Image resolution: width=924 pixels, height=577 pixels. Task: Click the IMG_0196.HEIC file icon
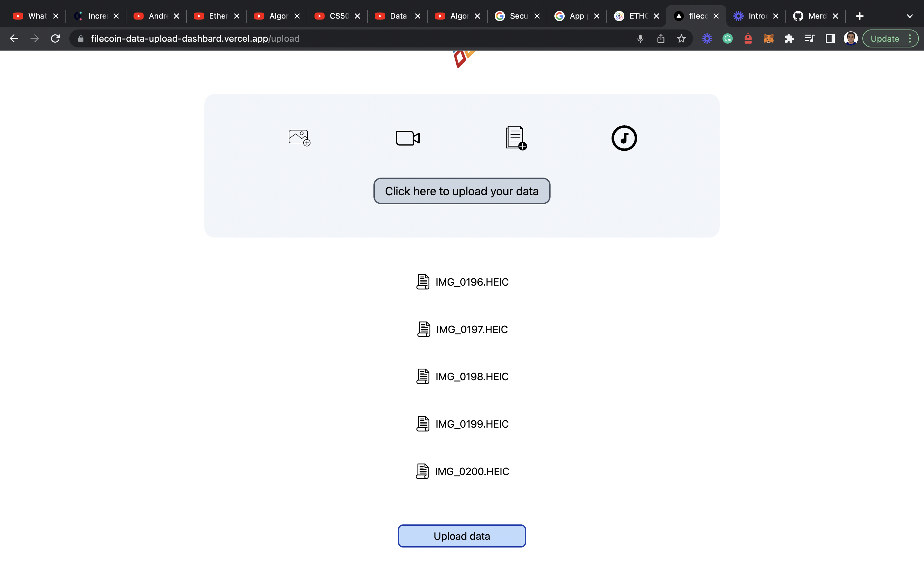(422, 282)
